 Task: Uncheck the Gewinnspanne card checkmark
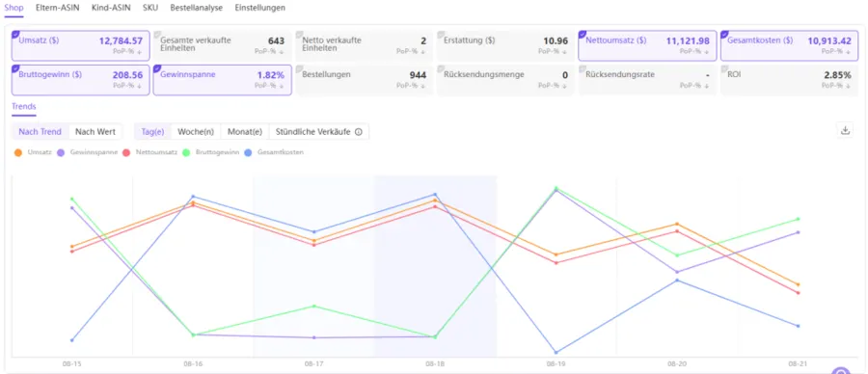pyautogui.click(x=156, y=68)
